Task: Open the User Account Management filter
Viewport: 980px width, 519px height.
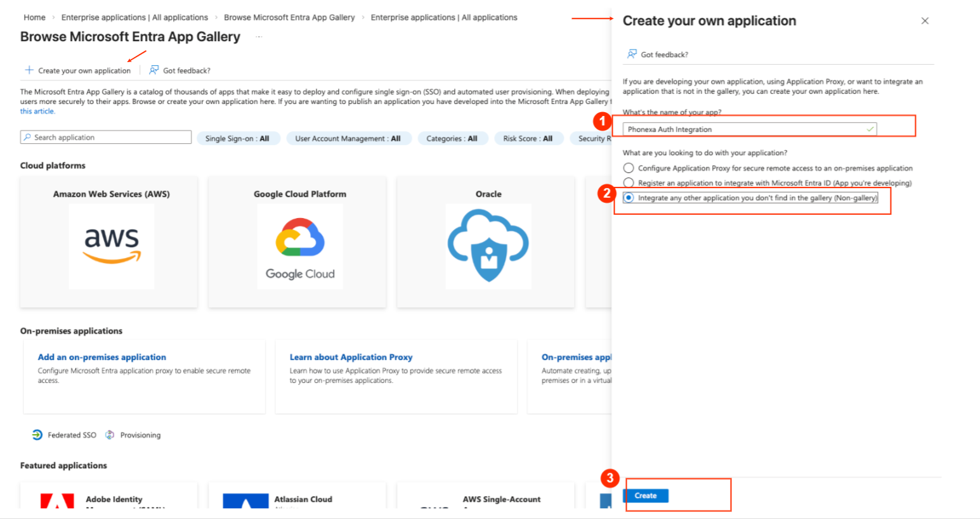Action: [x=348, y=138]
